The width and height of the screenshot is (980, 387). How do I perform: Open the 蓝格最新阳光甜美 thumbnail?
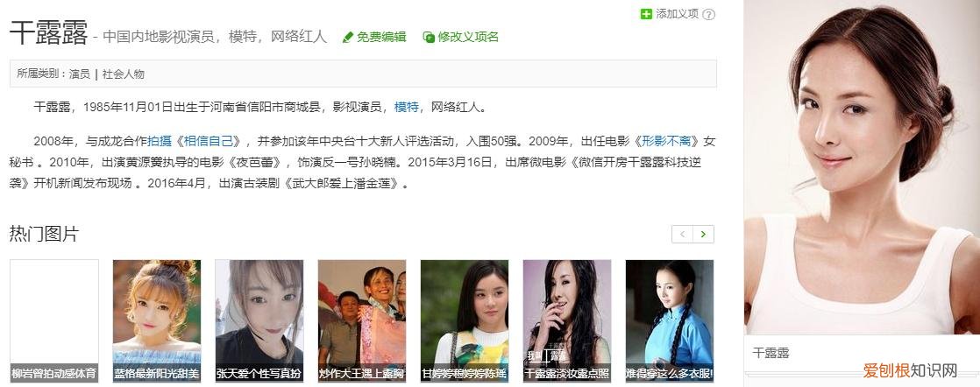pyautogui.click(x=157, y=320)
